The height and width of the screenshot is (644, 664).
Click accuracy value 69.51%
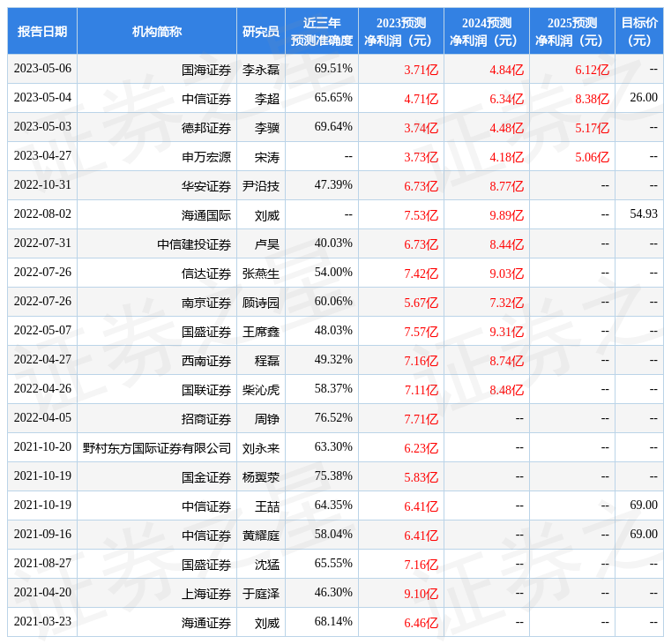tap(333, 69)
